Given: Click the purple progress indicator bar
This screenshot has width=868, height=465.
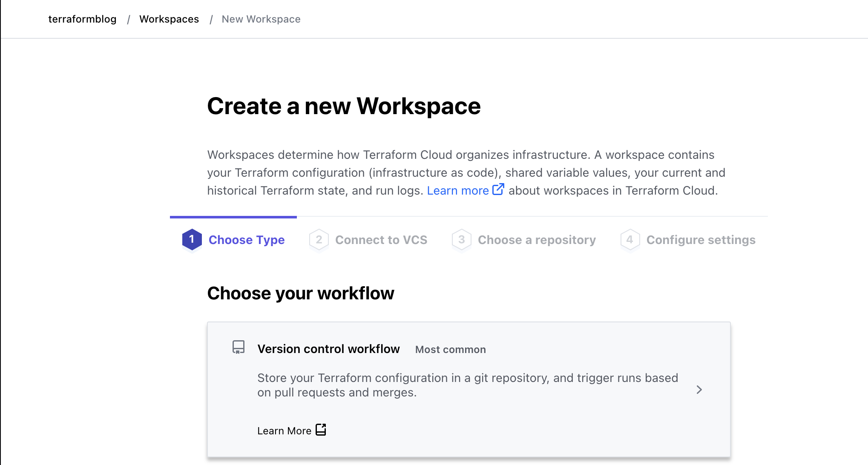Looking at the screenshot, I should pos(233,217).
